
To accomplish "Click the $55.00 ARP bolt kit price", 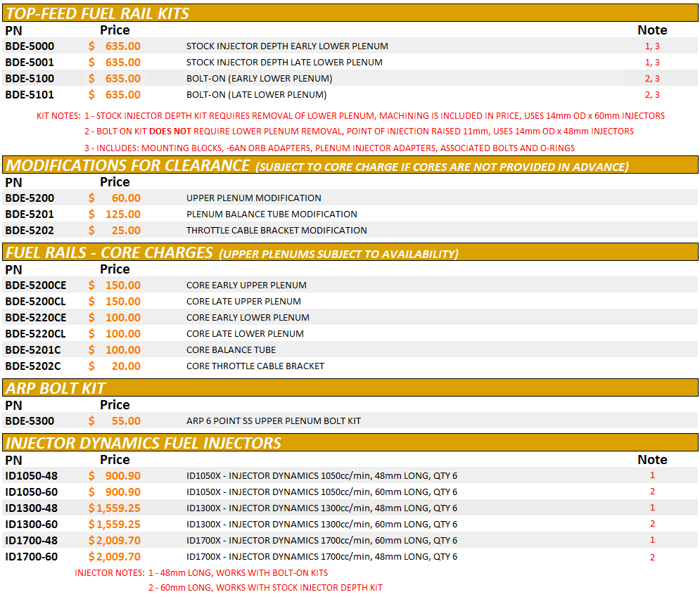I will coord(115,421).
